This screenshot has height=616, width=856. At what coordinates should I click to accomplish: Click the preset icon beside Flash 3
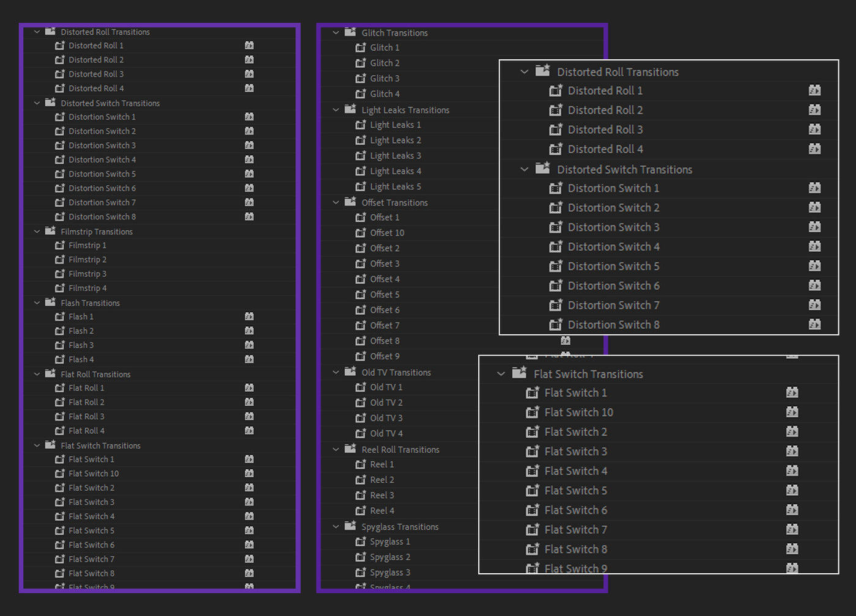pos(60,345)
